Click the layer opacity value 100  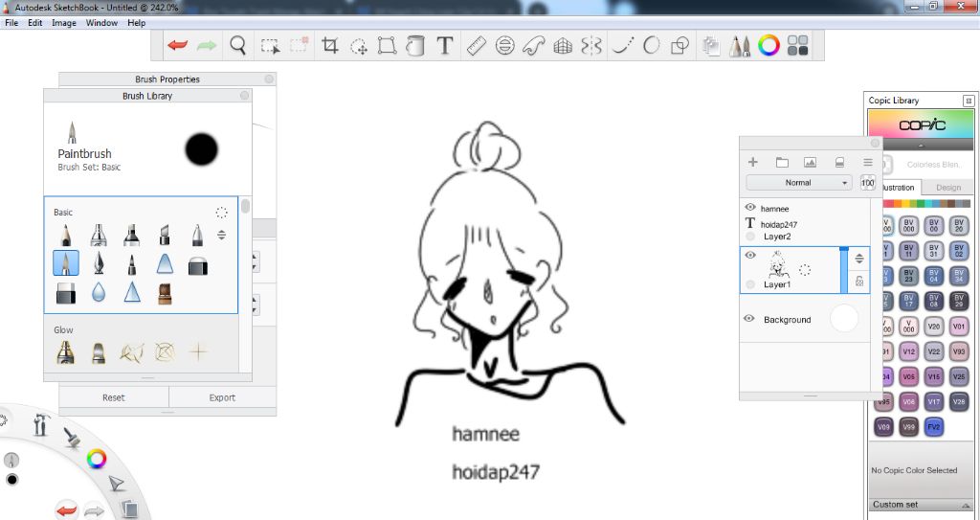tap(867, 183)
